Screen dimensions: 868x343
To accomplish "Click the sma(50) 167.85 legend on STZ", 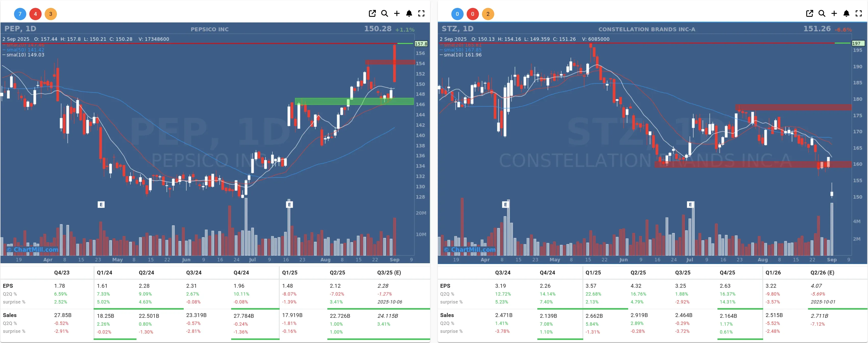I will 461,50.
